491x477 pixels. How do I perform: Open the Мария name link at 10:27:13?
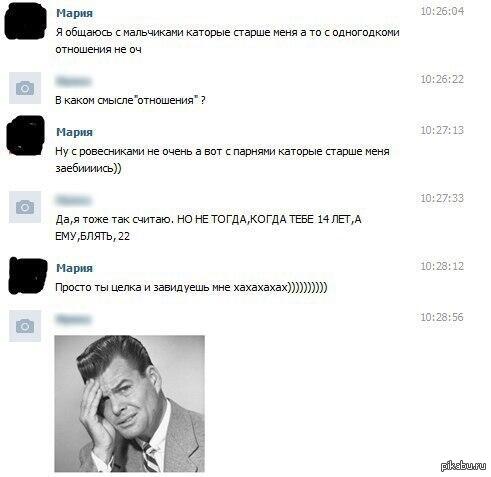point(74,132)
